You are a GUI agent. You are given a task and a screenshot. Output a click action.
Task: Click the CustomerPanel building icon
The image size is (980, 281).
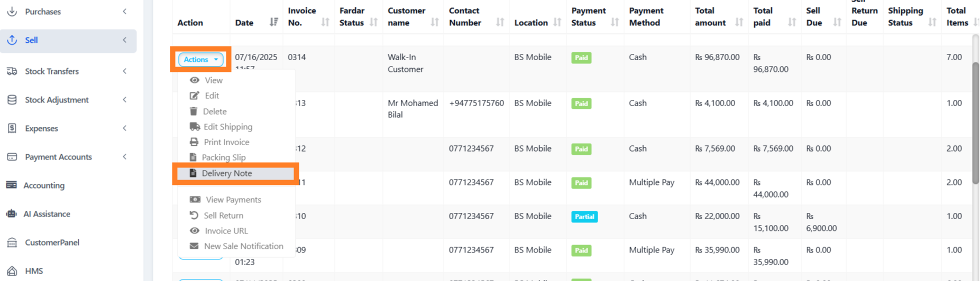[12, 242]
